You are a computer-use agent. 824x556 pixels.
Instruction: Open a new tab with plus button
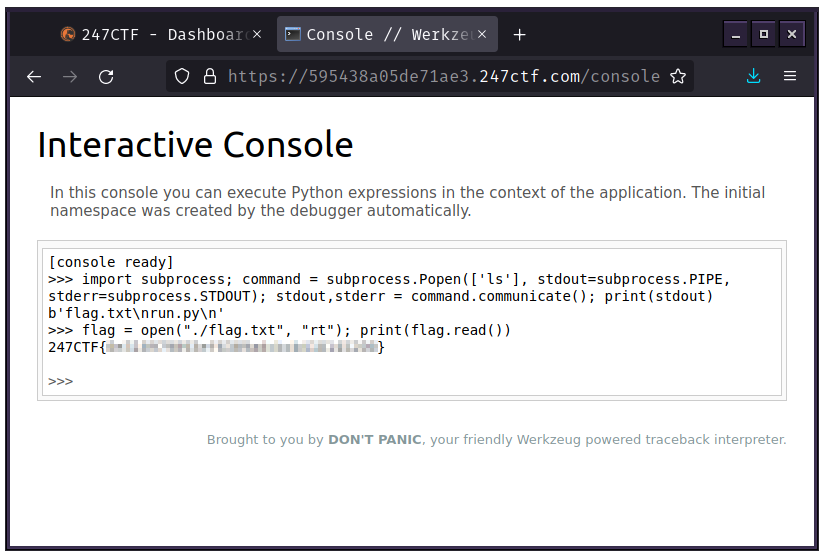pyautogui.click(x=519, y=35)
